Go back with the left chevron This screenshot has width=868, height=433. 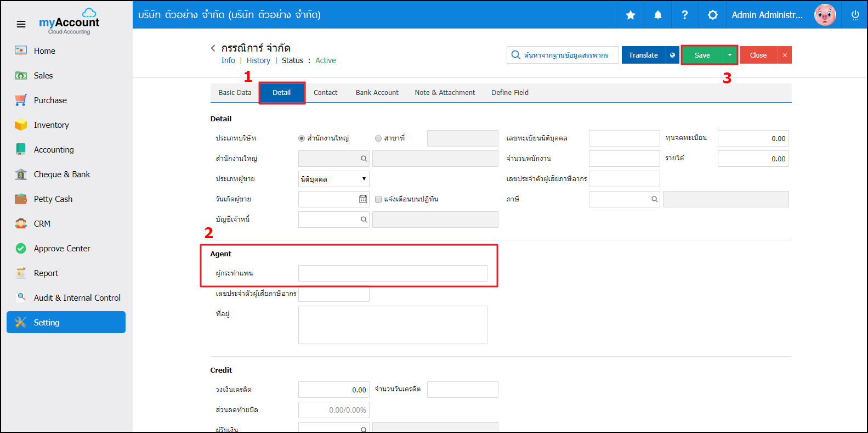pyautogui.click(x=213, y=48)
